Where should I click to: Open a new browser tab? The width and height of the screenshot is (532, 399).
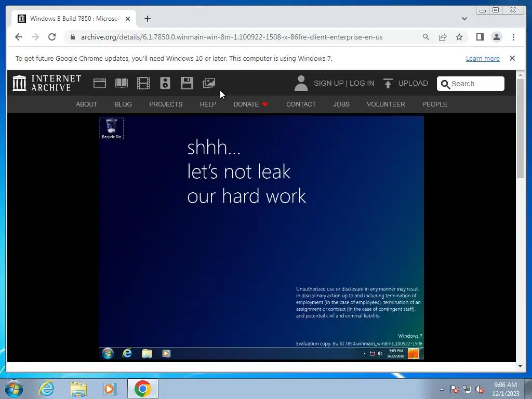point(147,19)
